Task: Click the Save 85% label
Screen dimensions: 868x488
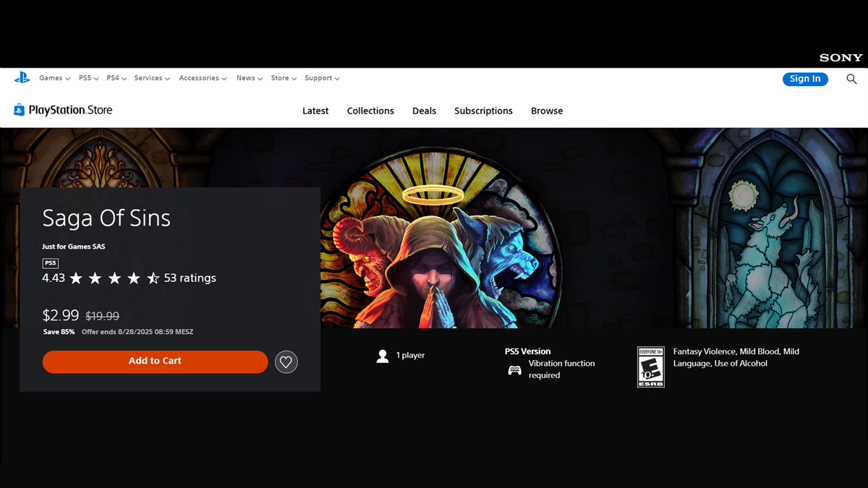Action: 59,332
